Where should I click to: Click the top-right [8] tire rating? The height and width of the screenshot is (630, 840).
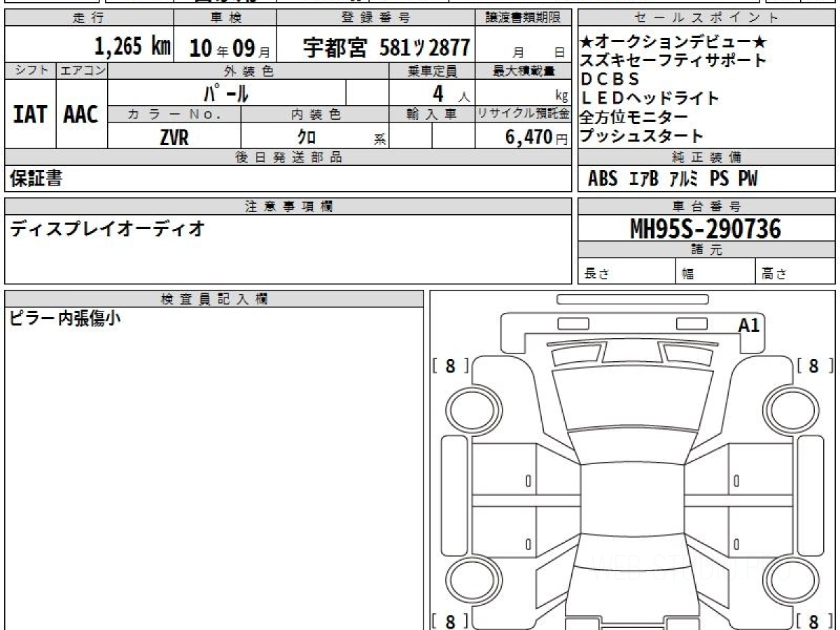click(814, 365)
